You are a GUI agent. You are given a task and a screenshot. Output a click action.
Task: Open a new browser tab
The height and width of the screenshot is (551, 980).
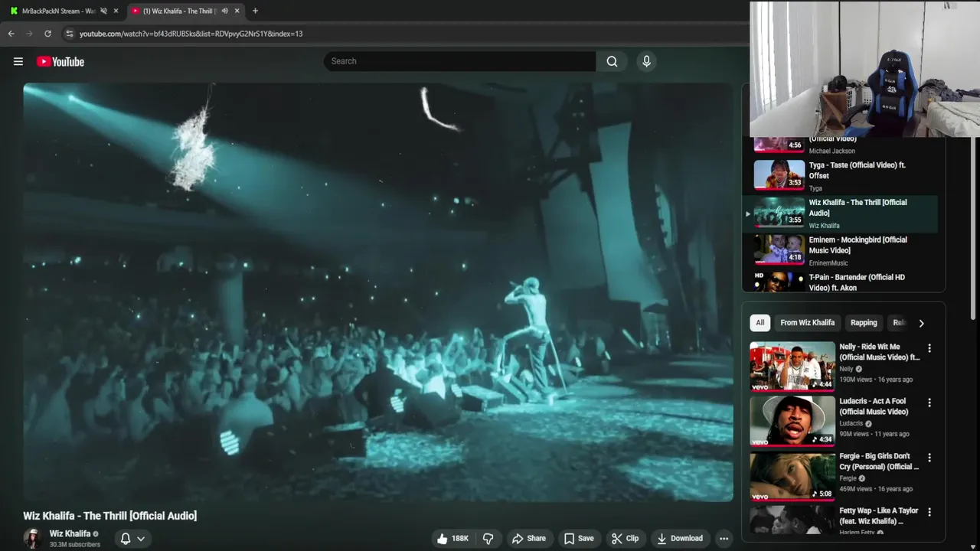coord(255,11)
